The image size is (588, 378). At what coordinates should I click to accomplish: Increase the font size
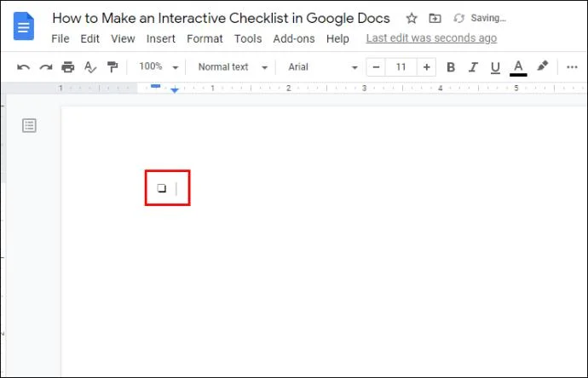[426, 67]
